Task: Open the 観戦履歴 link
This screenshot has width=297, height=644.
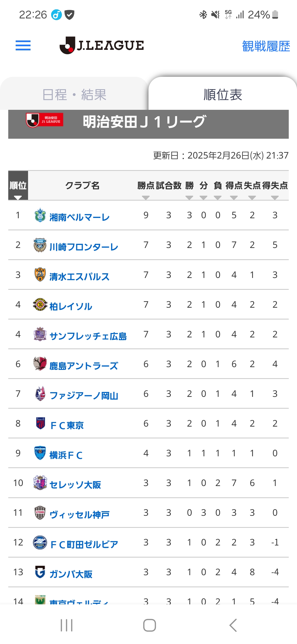Action: pyautogui.click(x=266, y=46)
